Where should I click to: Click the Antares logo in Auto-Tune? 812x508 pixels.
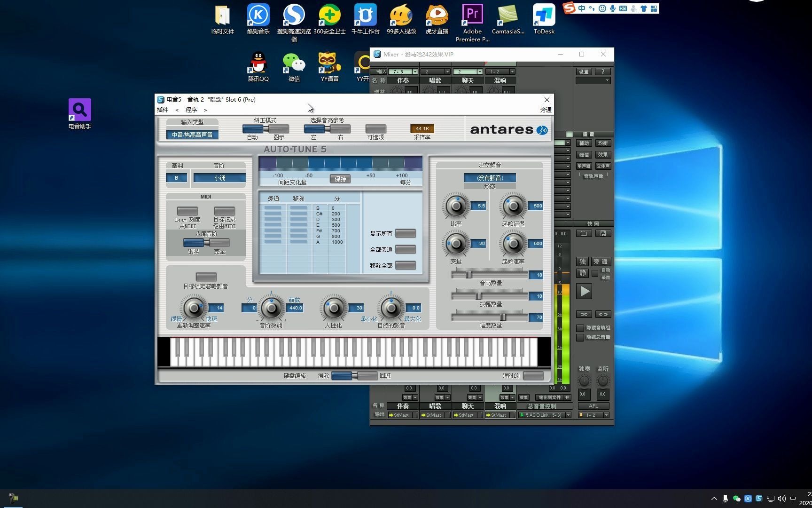point(509,130)
